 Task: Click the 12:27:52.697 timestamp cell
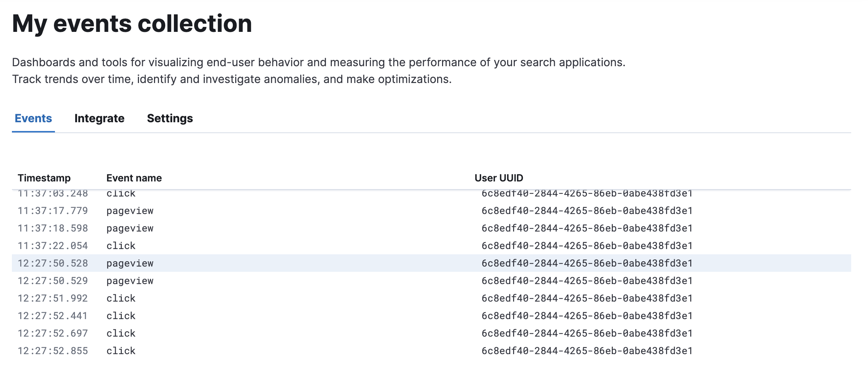pyautogui.click(x=53, y=333)
